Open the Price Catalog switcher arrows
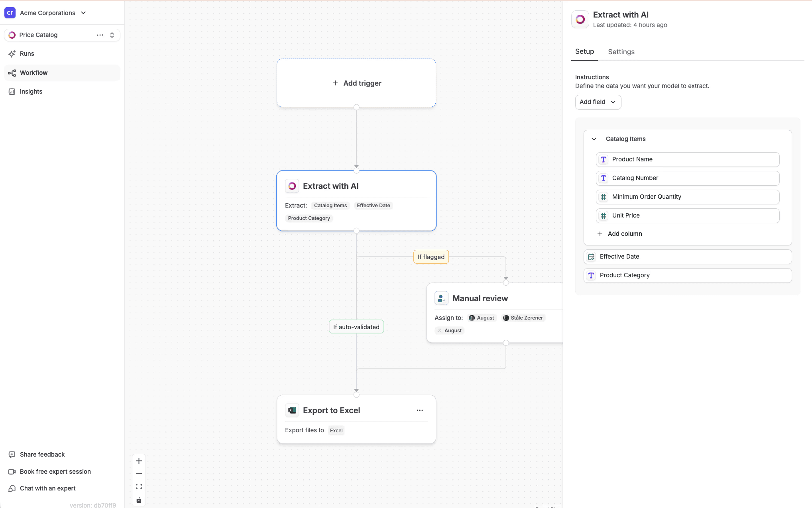 (x=112, y=35)
